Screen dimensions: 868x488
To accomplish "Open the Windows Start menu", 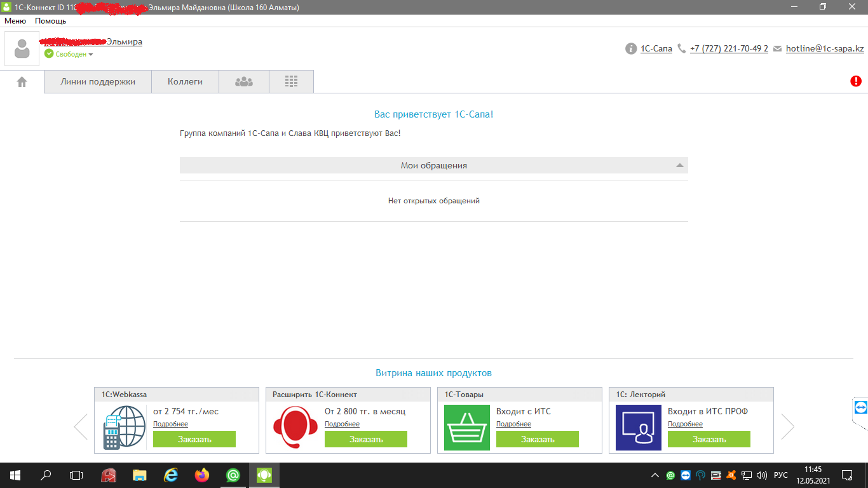I will click(15, 475).
